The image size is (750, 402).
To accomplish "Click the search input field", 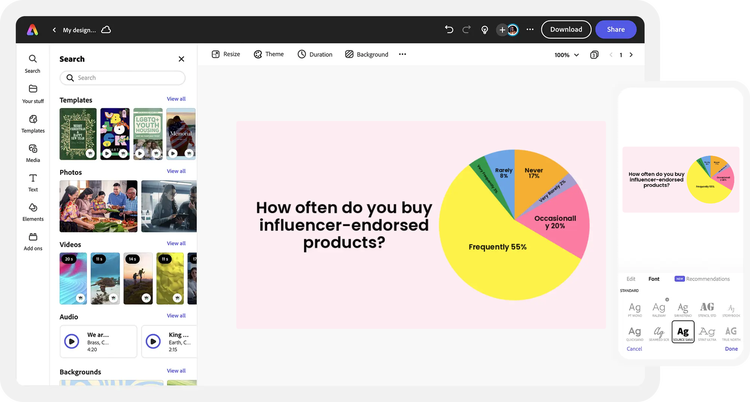I will pyautogui.click(x=122, y=77).
